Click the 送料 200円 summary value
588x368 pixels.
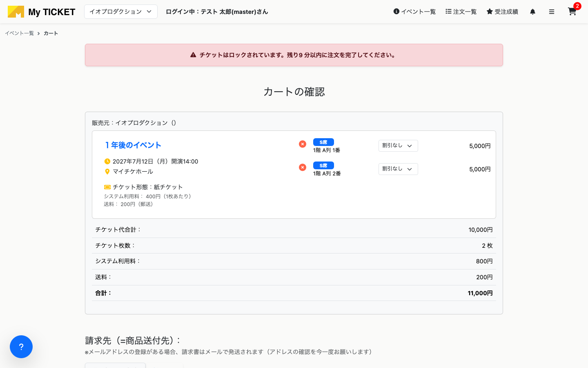click(x=484, y=277)
